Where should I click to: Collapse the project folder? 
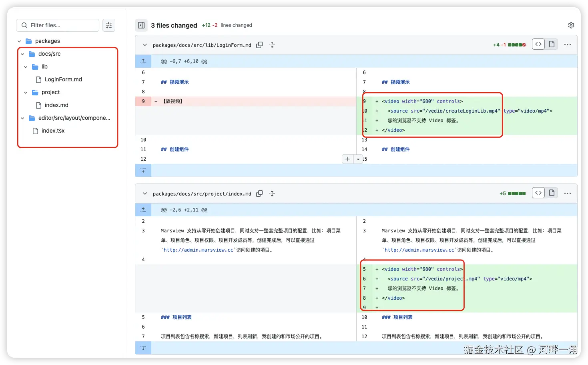point(26,92)
